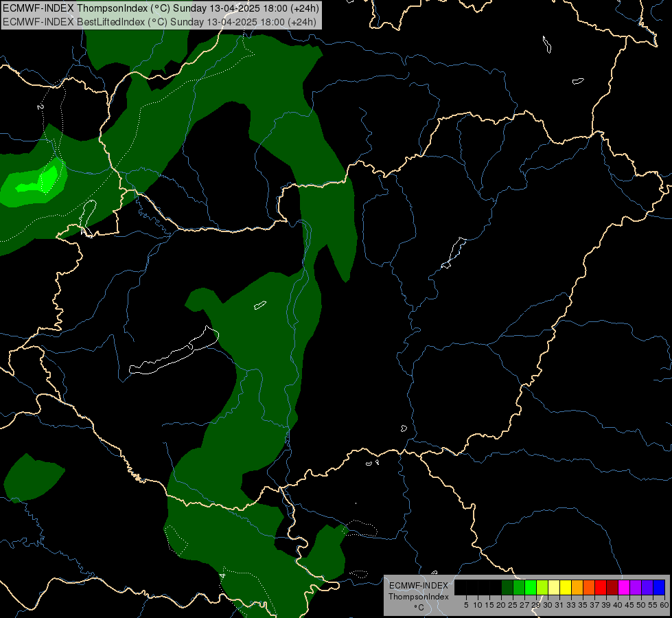This screenshot has width=672, height=618.
Task: Click the legend value label 60
Action: pyautogui.click(x=664, y=605)
